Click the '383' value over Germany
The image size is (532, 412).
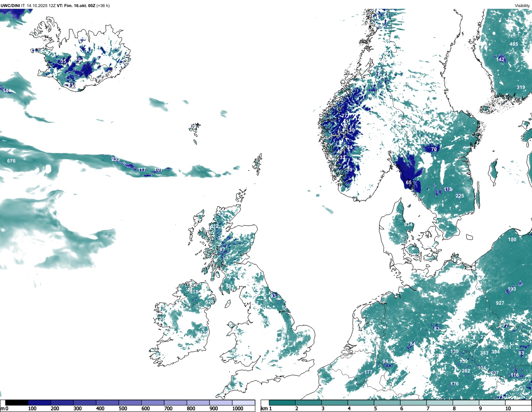pos(484,353)
